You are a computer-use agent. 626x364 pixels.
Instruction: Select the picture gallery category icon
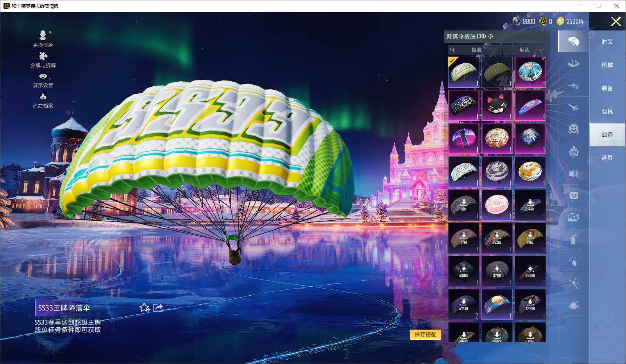pos(573,217)
